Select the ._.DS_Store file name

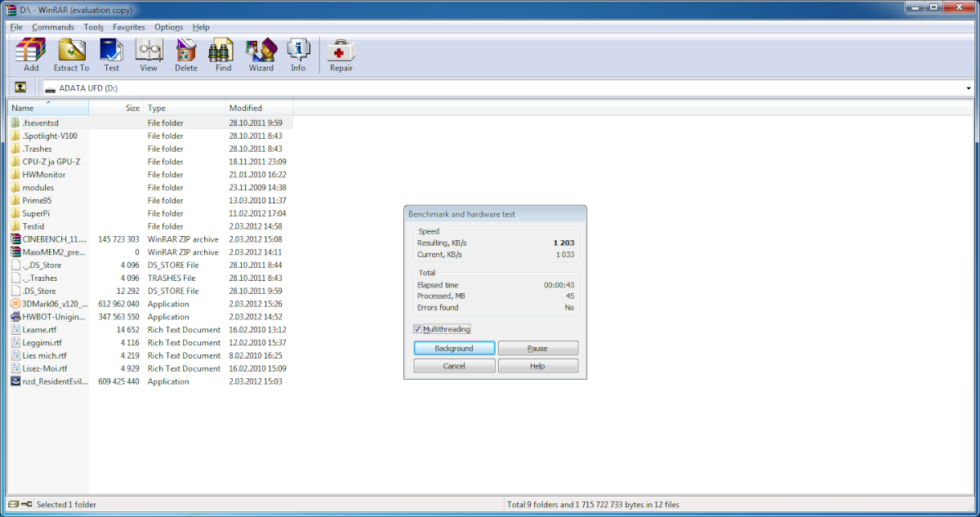(42, 265)
